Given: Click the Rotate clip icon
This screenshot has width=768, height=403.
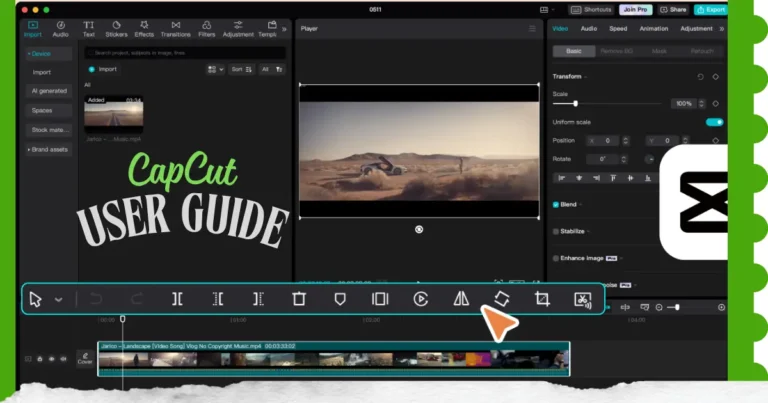Looking at the screenshot, I should click(x=502, y=299).
